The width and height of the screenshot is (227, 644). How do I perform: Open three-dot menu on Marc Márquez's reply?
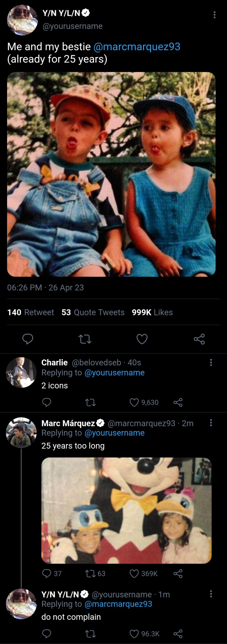tap(211, 423)
